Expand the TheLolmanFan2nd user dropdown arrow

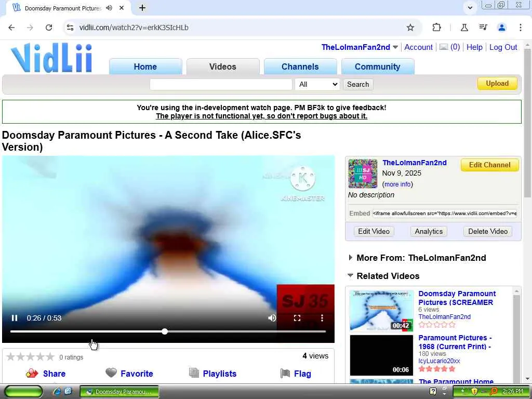[x=395, y=47]
